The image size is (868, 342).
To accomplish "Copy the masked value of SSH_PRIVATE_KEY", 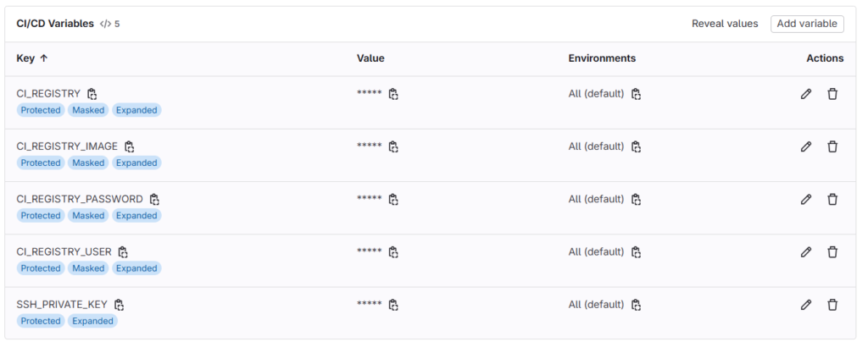I will tap(393, 305).
